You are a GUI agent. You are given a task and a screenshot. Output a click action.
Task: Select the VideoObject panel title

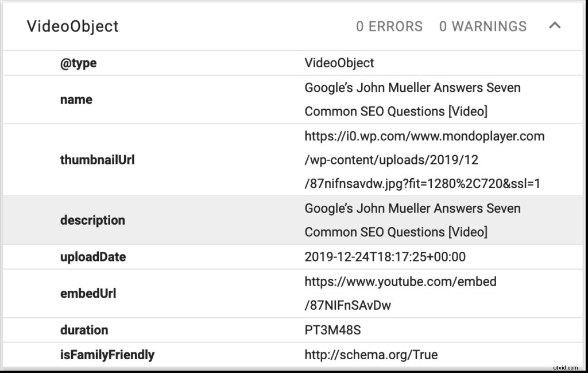(73, 26)
